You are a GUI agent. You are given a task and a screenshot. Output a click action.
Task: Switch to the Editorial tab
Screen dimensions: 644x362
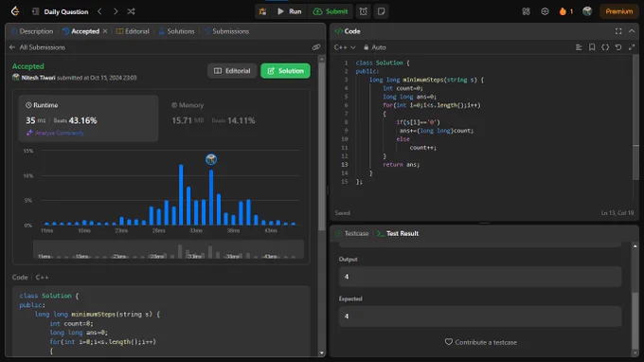point(133,31)
